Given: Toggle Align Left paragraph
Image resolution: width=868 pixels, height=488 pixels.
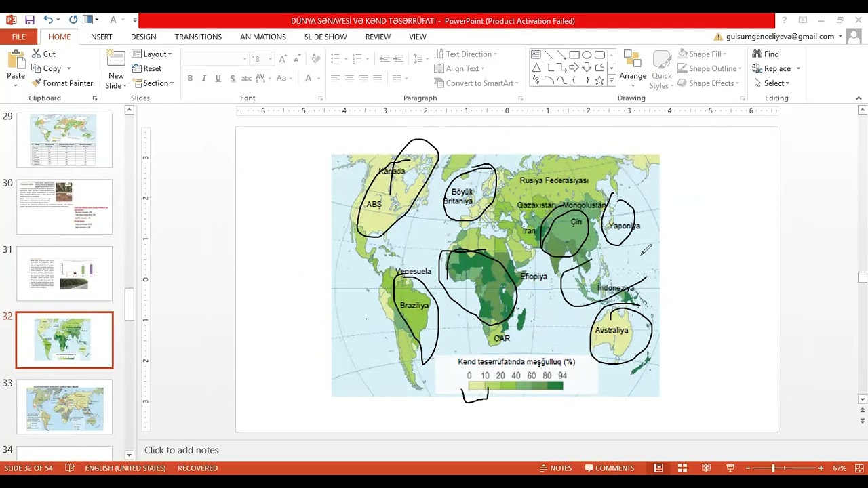Looking at the screenshot, I should tap(335, 79).
